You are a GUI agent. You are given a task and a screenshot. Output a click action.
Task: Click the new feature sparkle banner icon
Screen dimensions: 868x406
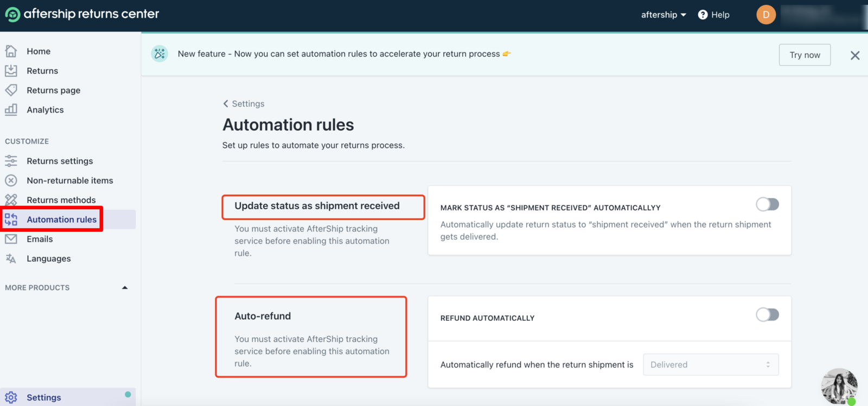[159, 54]
